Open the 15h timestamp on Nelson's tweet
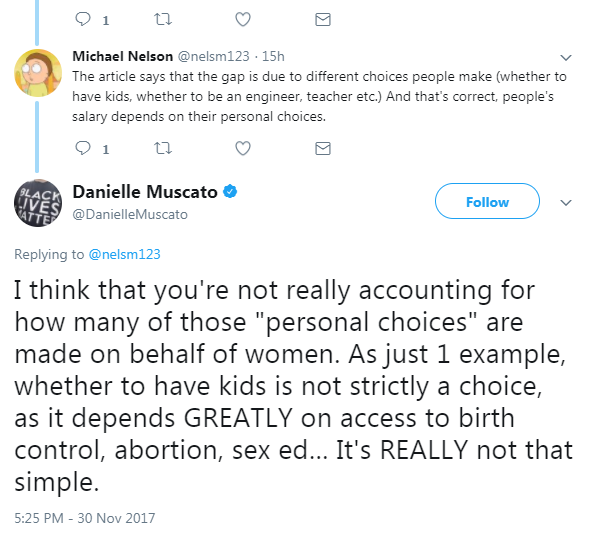 point(273,57)
